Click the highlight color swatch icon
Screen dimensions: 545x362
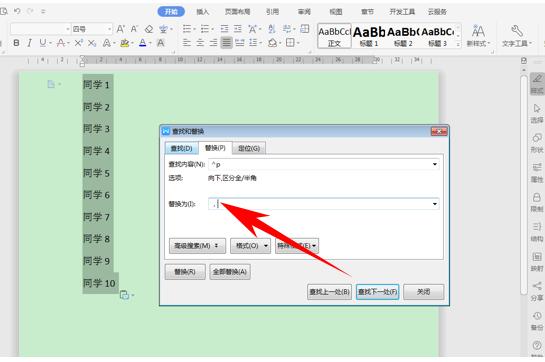point(124,43)
